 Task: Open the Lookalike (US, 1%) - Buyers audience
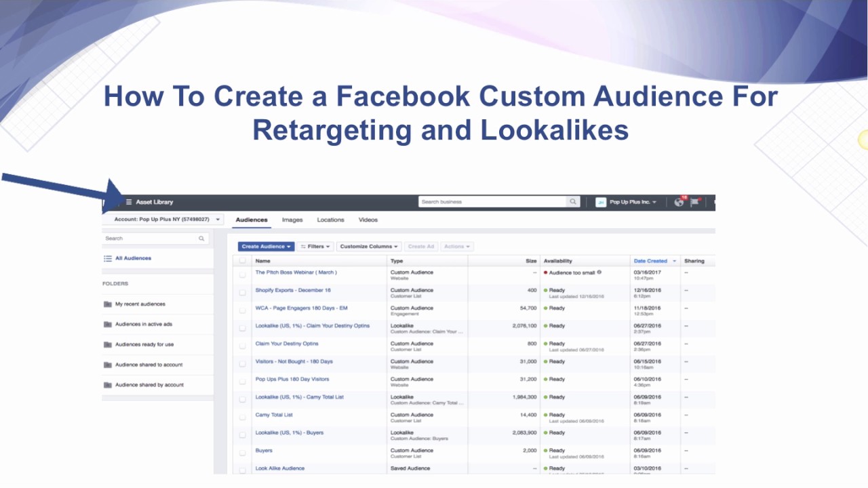click(289, 432)
